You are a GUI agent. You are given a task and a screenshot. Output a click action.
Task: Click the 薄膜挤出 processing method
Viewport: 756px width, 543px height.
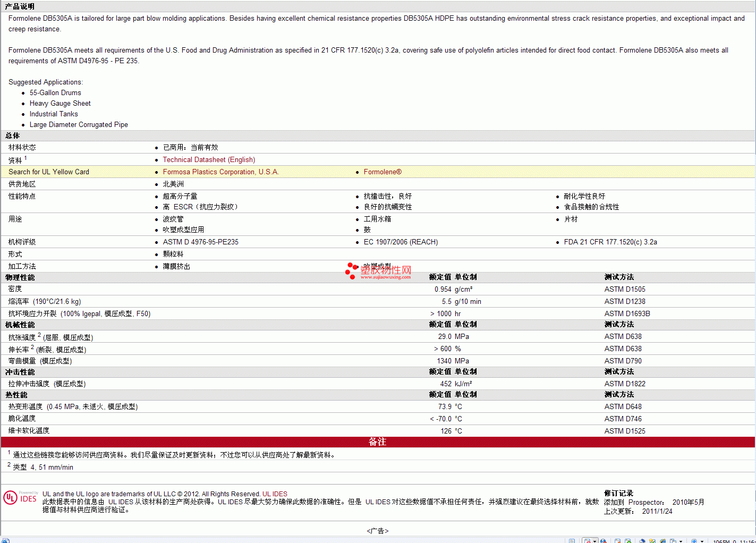coord(176,267)
